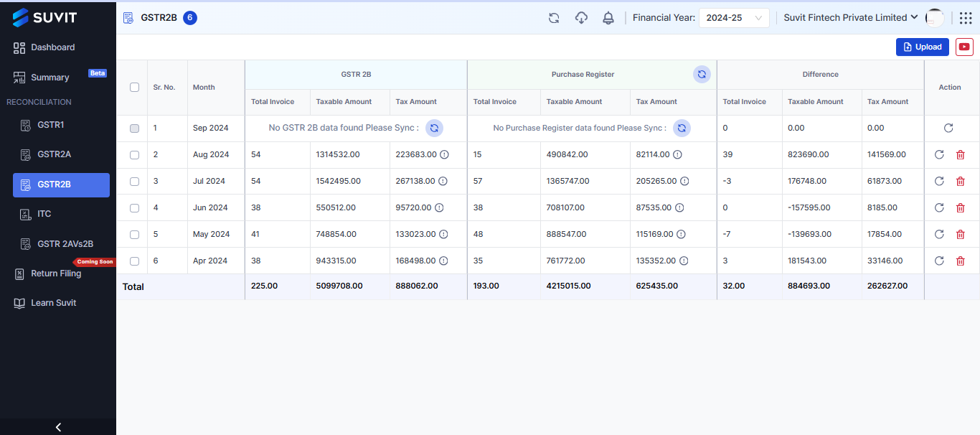Viewport: 980px width, 435px height.
Task: Select the GSTR2B sidebar item
Action: click(x=61, y=184)
